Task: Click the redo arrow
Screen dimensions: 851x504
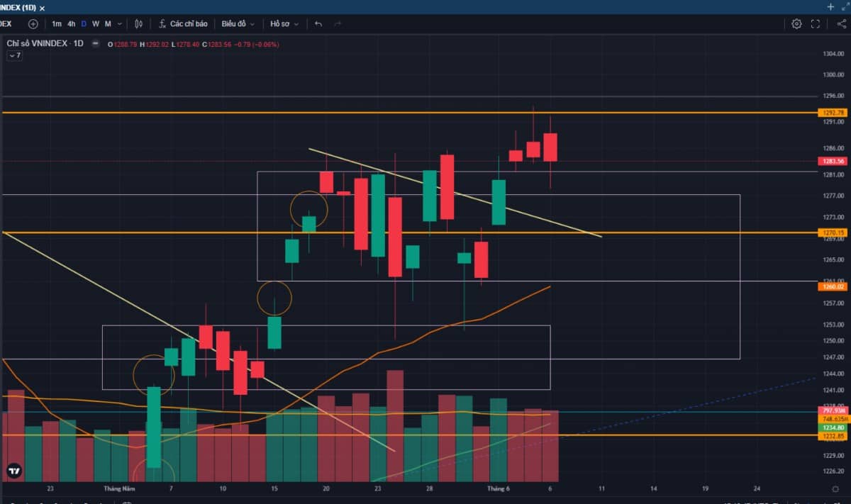Action: pyautogui.click(x=337, y=23)
